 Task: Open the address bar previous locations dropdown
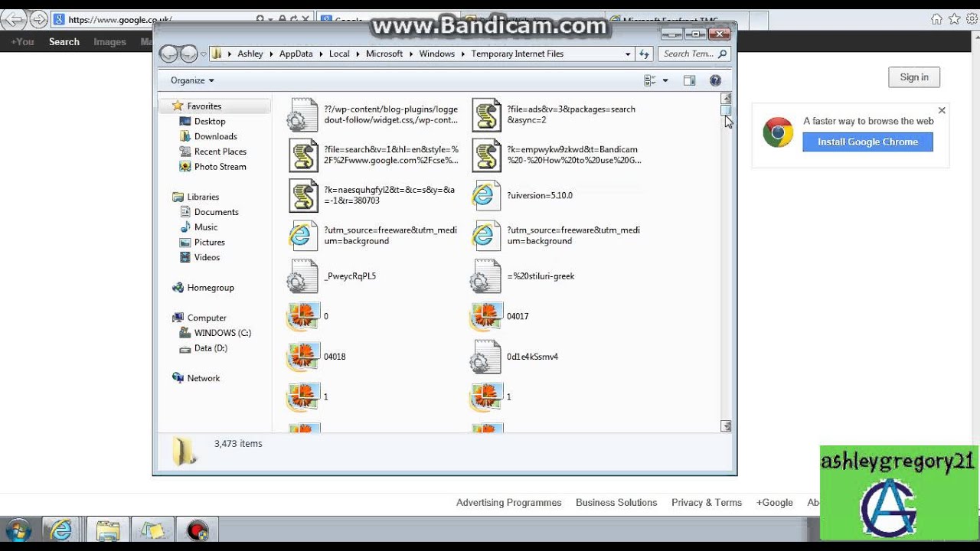[628, 54]
